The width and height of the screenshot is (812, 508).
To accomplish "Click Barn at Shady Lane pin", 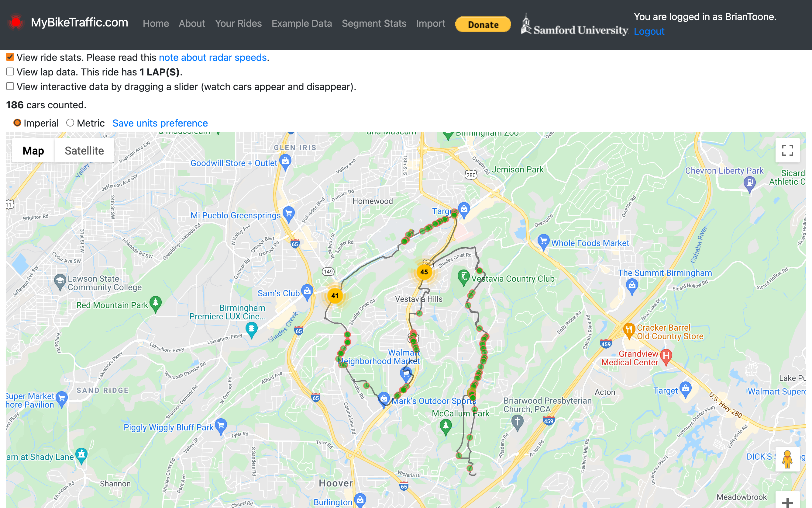I will (81, 456).
